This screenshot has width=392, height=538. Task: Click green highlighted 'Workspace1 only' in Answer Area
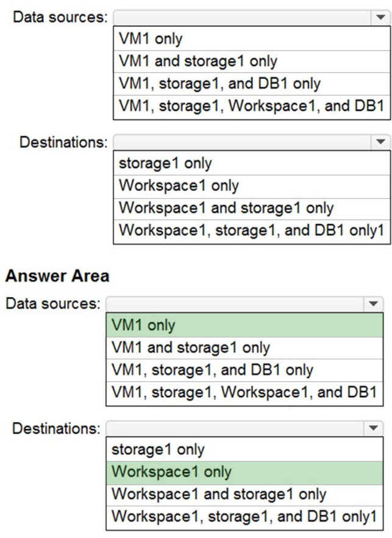244,472
